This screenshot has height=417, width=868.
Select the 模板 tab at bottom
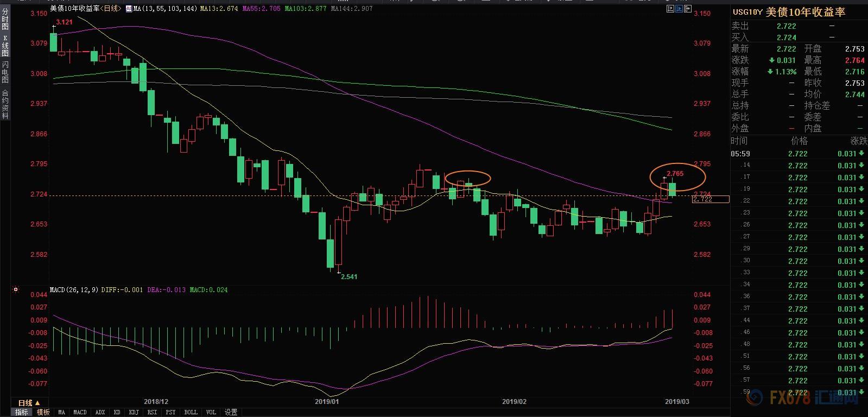(x=43, y=412)
